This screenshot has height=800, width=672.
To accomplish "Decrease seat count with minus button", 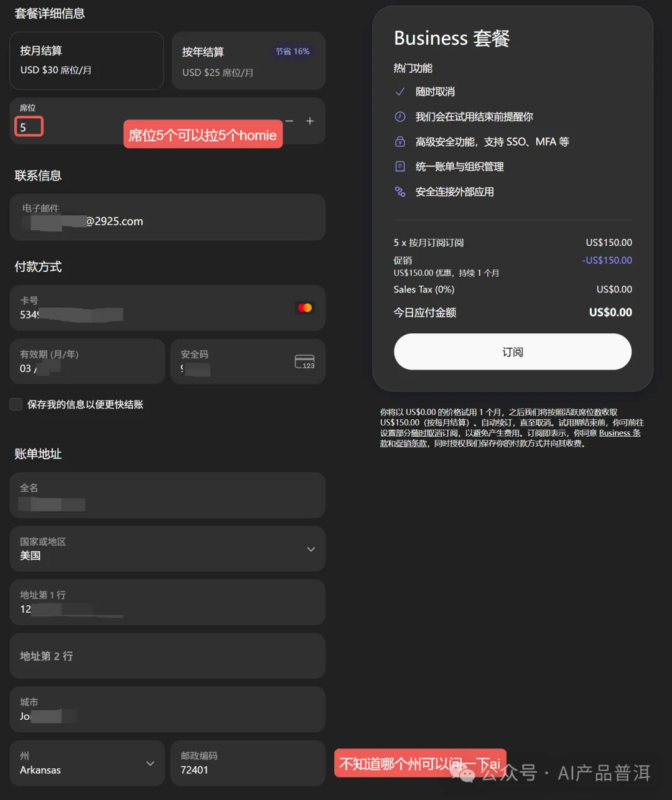I will 288,121.
